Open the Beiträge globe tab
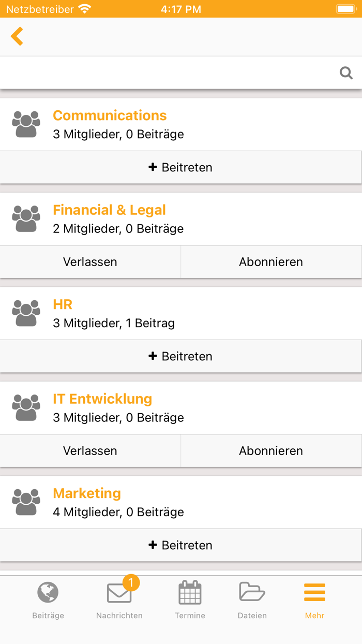Screen dimensions: 362x644 [x=48, y=601]
